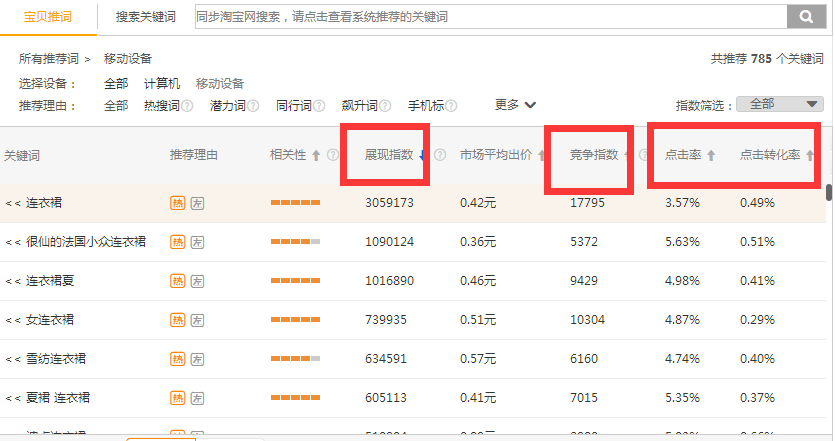The image size is (835, 441).
Task: Click the magnifier search button
Action: 805,17
